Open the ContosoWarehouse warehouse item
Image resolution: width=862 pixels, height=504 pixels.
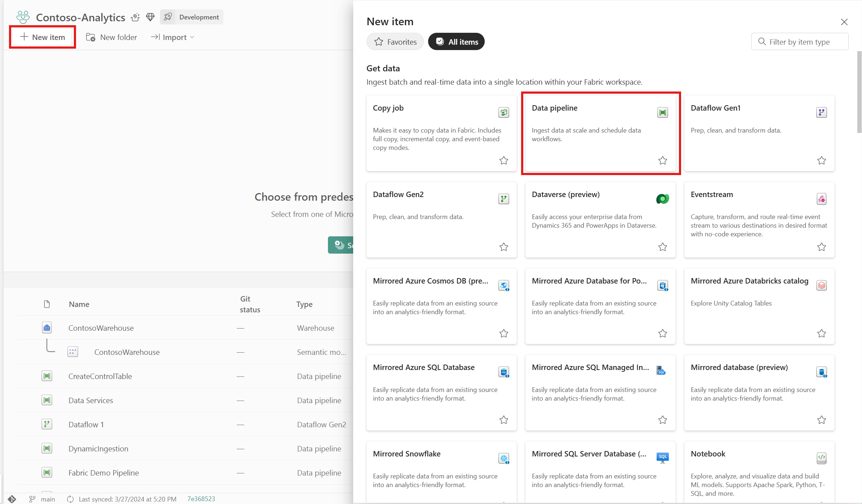click(x=101, y=328)
